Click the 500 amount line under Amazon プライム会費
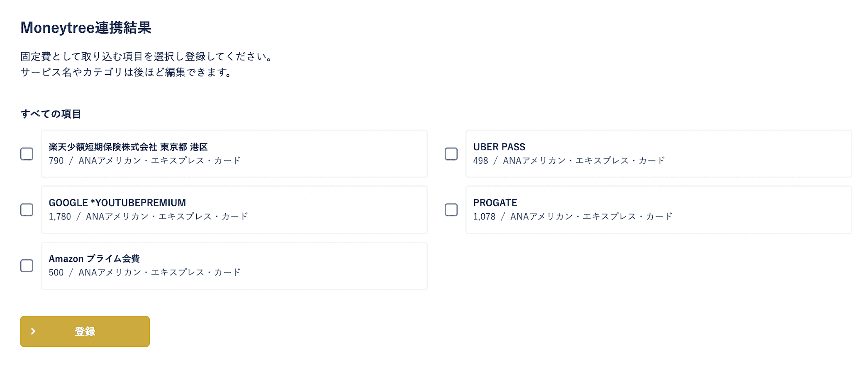868x365 pixels. coord(144,273)
